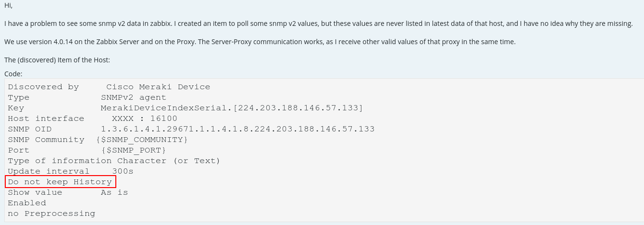Click the "Enabled" status line
Screen dimensions: 644x225
[27, 203]
